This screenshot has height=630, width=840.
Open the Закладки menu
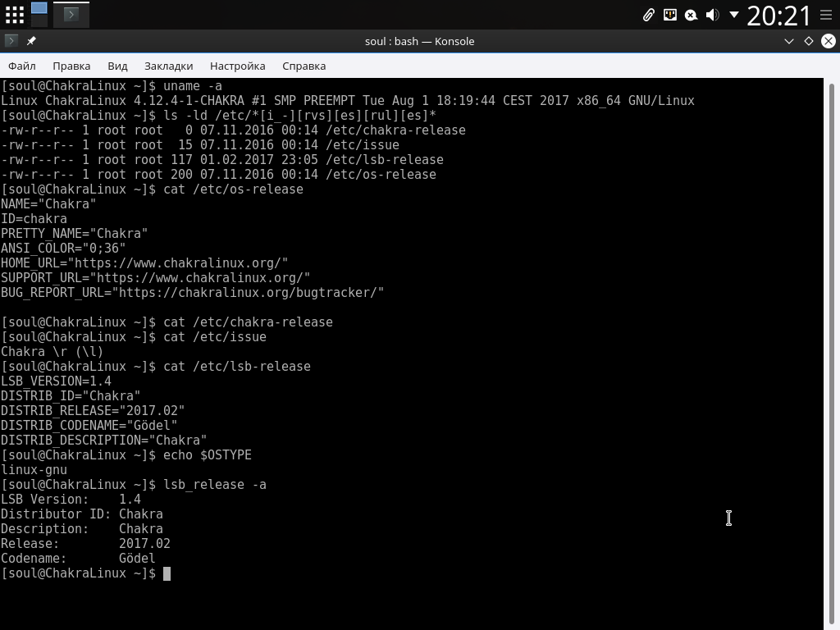(x=169, y=66)
